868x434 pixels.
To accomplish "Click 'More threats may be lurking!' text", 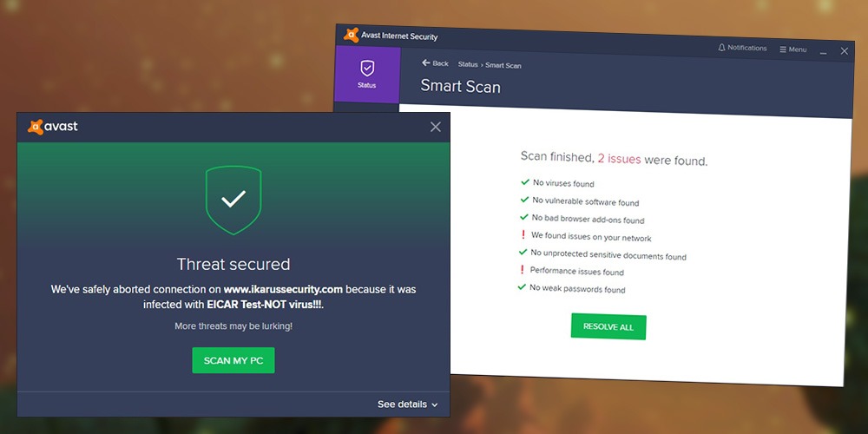I will pyautogui.click(x=233, y=326).
